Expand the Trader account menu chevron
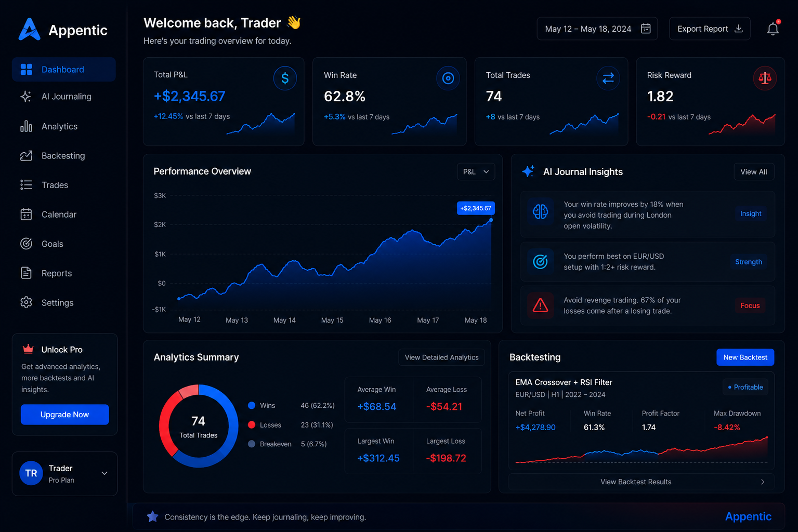The height and width of the screenshot is (532, 798). click(104, 473)
